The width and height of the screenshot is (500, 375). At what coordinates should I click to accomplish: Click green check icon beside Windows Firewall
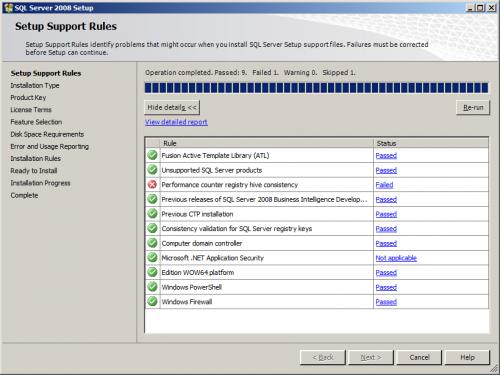tap(152, 301)
